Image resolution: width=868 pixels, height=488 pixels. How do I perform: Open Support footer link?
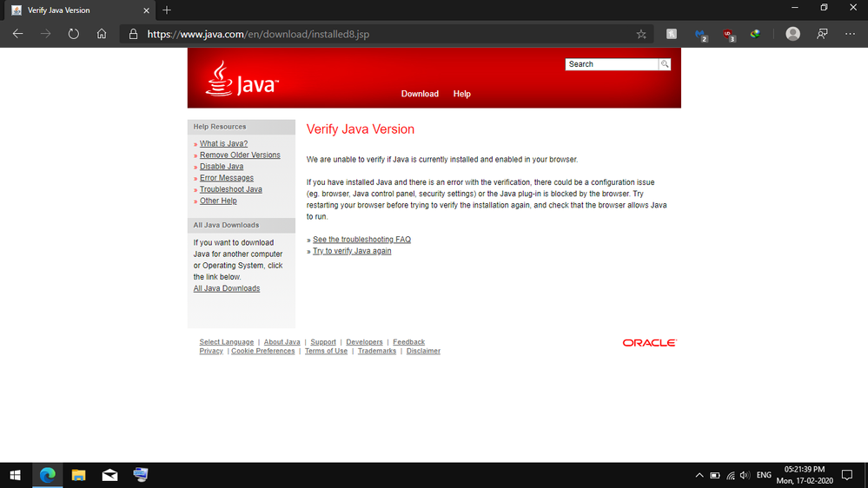323,342
